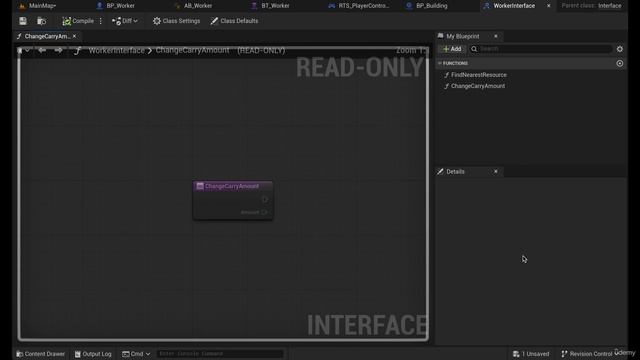Click the ChangeCarryAmount node's exec output pin
Screen dimensions: 640x360
coord(265,200)
